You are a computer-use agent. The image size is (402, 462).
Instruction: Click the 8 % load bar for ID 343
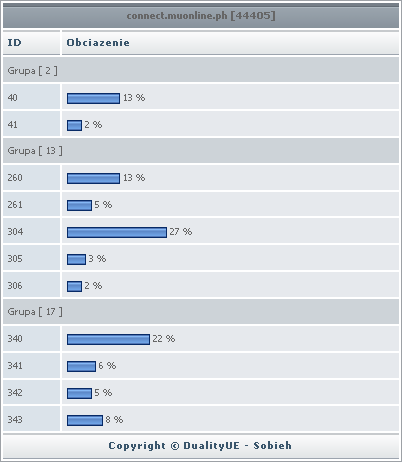point(85,420)
